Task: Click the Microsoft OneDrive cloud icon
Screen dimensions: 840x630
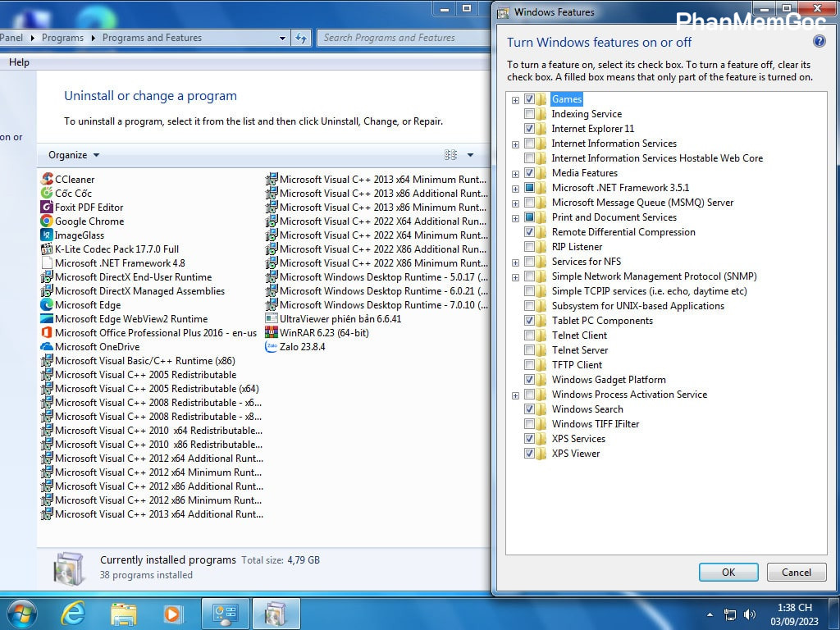Action: (x=48, y=347)
